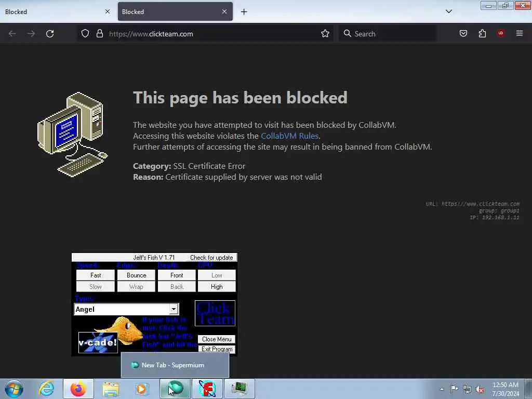Open the Windows Start orb

(x=14, y=389)
